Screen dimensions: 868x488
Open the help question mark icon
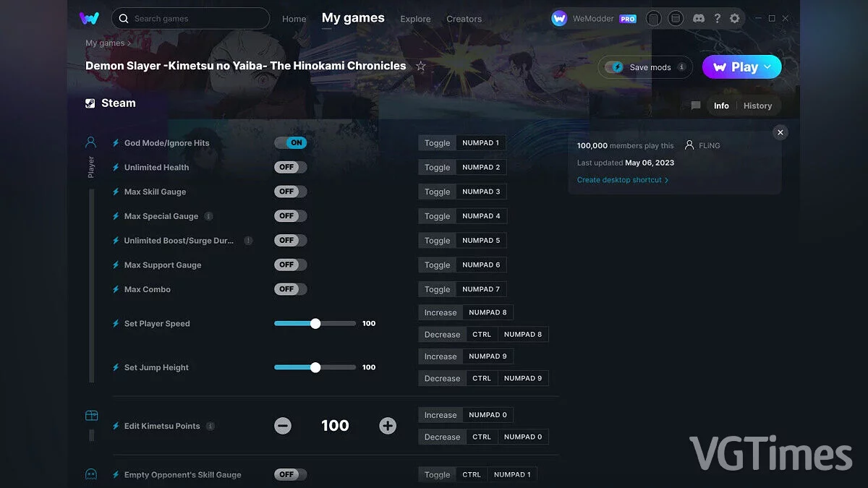coord(718,19)
